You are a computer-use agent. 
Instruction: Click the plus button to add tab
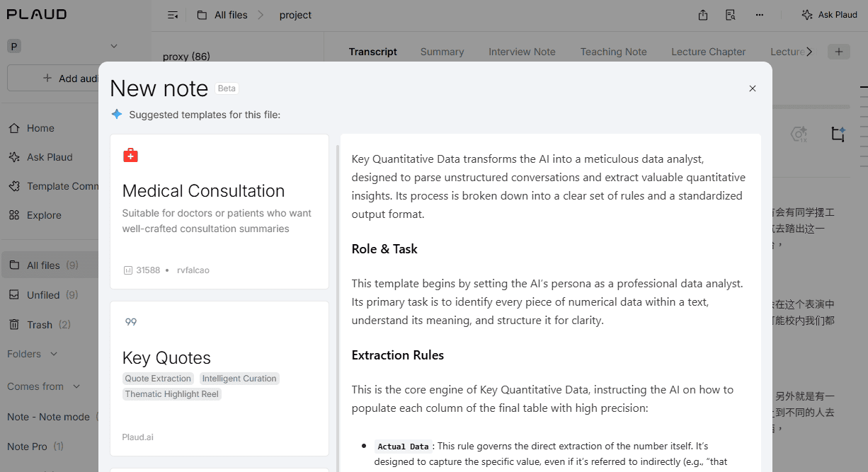(839, 52)
